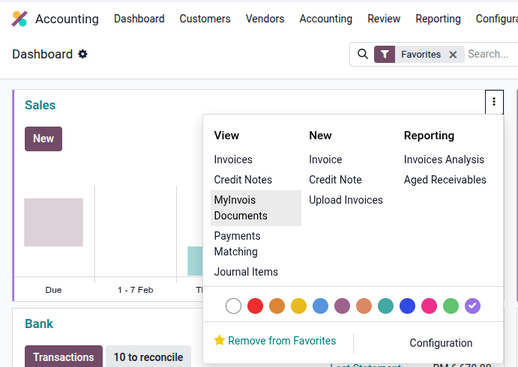Click the Accounting app name
Viewport: 518px width, 367px height.
point(67,19)
